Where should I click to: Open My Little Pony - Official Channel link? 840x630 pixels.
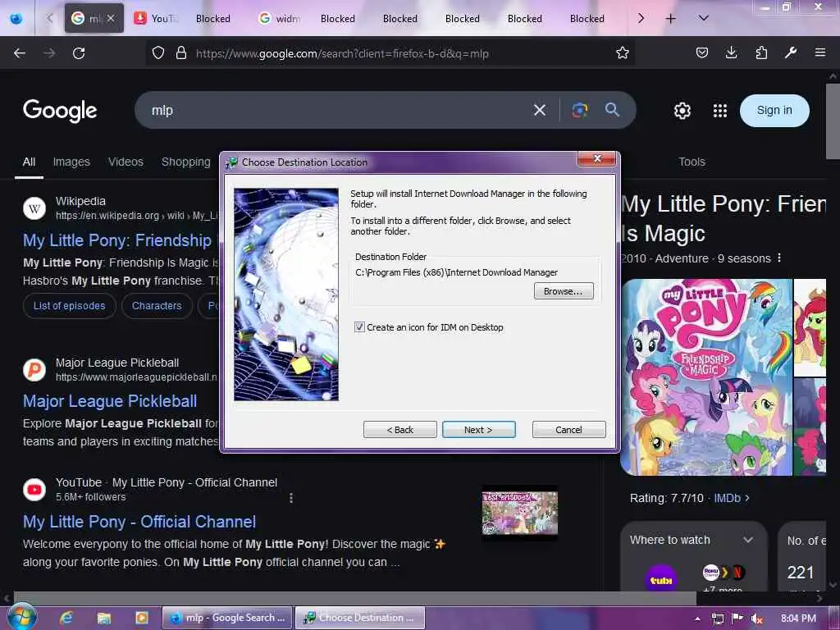[139, 522]
